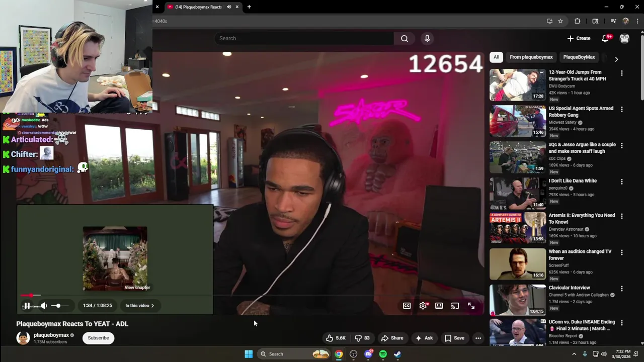Image resolution: width=644 pixels, height=362 pixels.
Task: Open video settings gear icon
Action: pos(423,306)
